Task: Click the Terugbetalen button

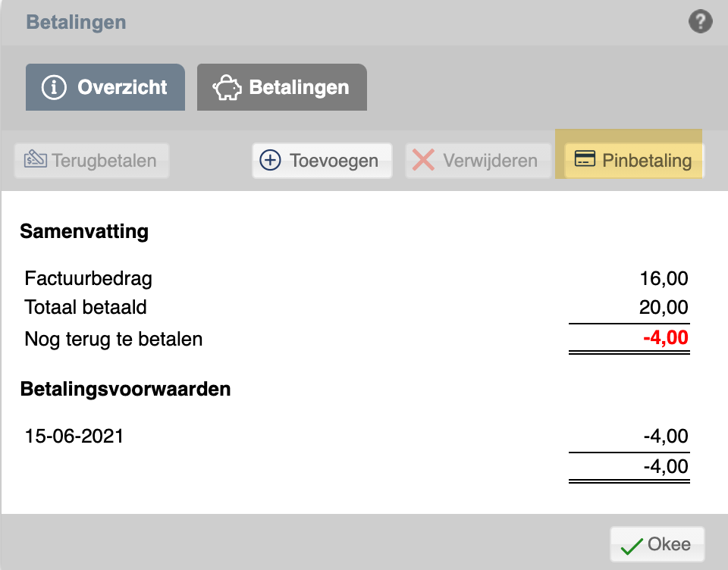Action: click(x=92, y=161)
